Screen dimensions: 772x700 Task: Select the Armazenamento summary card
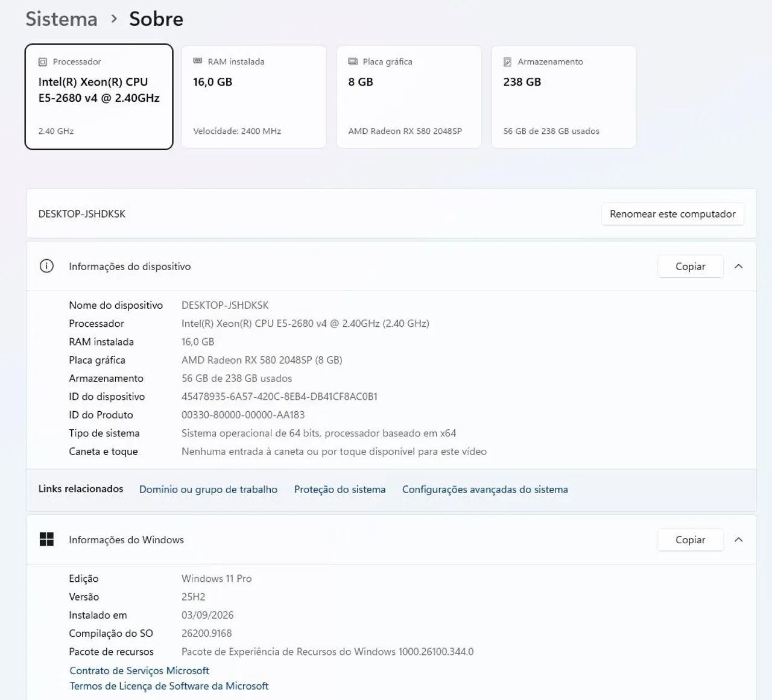pos(564,96)
